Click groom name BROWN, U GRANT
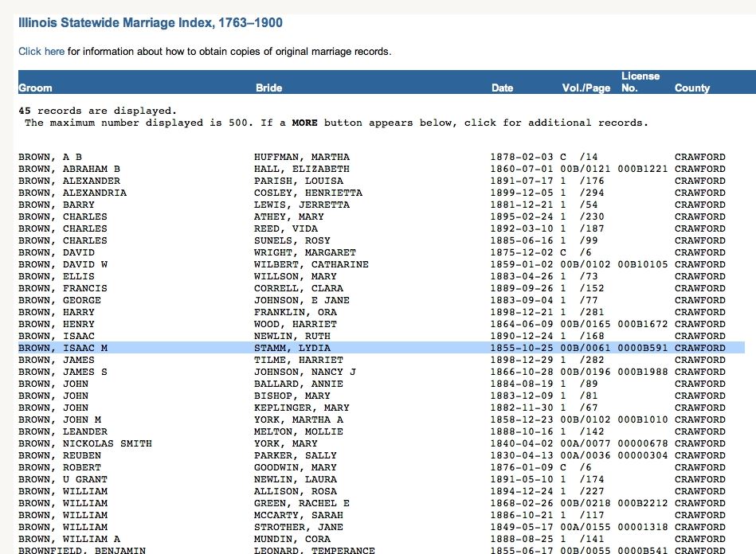Viewport: 756px width, 554px height. pos(62,479)
